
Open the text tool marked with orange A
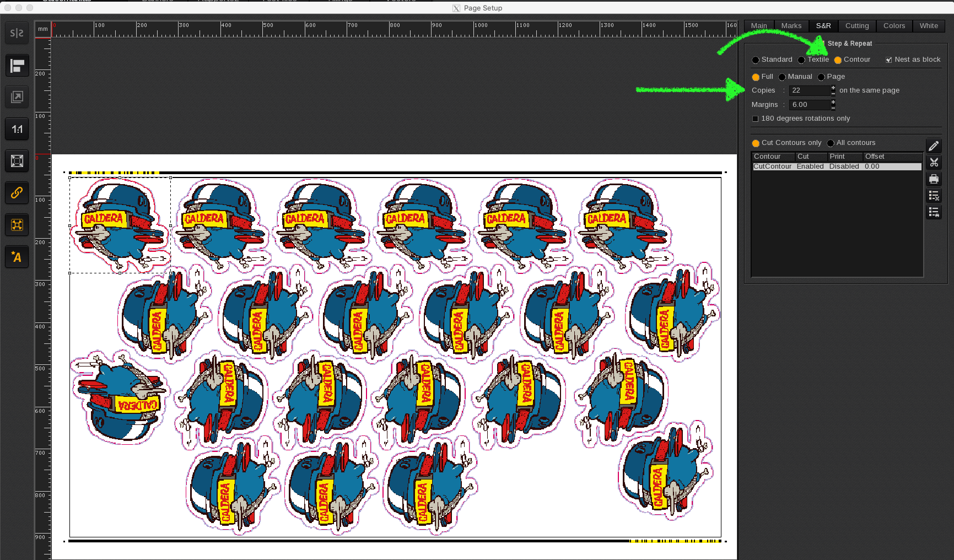click(17, 257)
